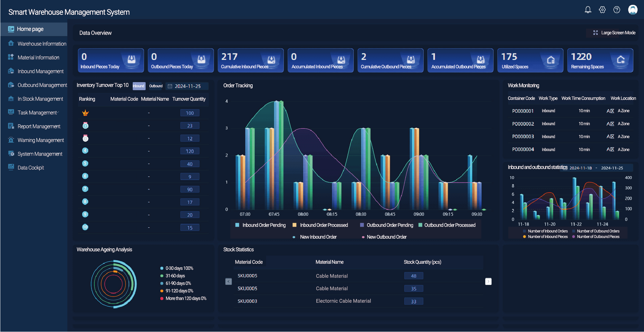Open Inbound Management menu item

pos(40,71)
